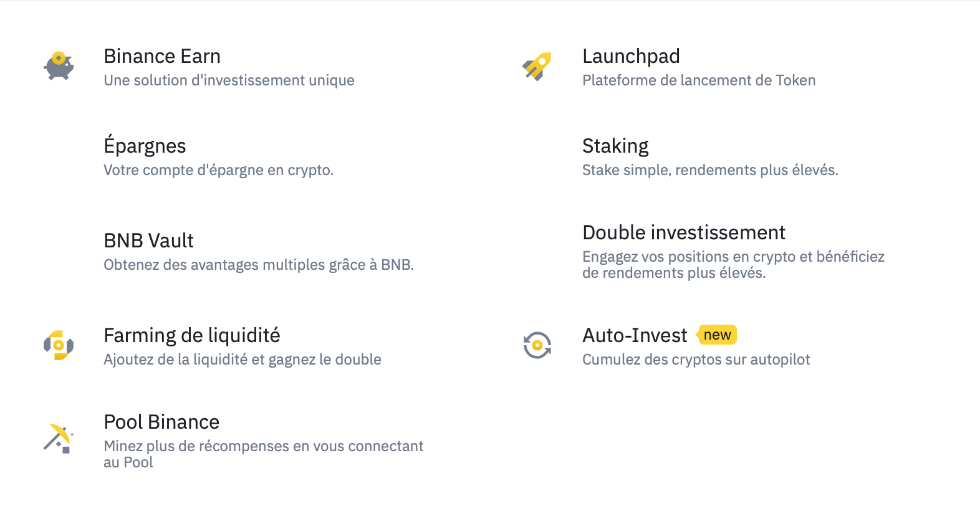This screenshot has height=506, width=980.
Task: Select the rocket Launchpad icon
Action: [x=537, y=67]
